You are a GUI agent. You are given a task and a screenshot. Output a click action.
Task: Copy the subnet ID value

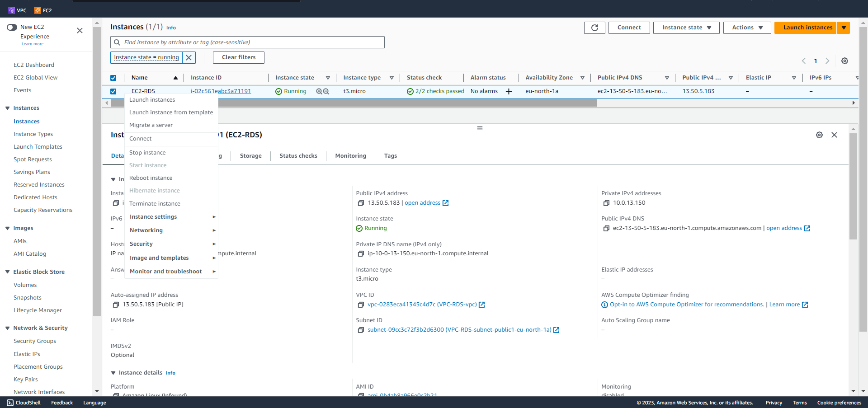click(361, 330)
